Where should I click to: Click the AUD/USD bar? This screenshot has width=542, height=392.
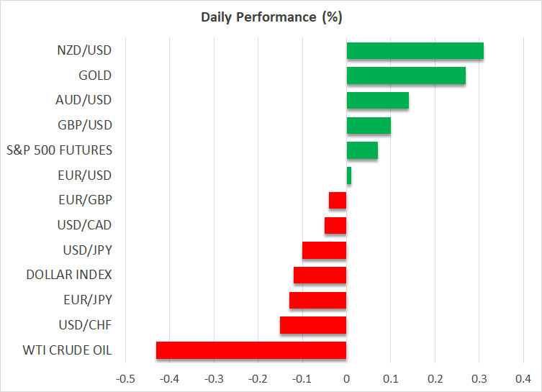[x=377, y=101]
